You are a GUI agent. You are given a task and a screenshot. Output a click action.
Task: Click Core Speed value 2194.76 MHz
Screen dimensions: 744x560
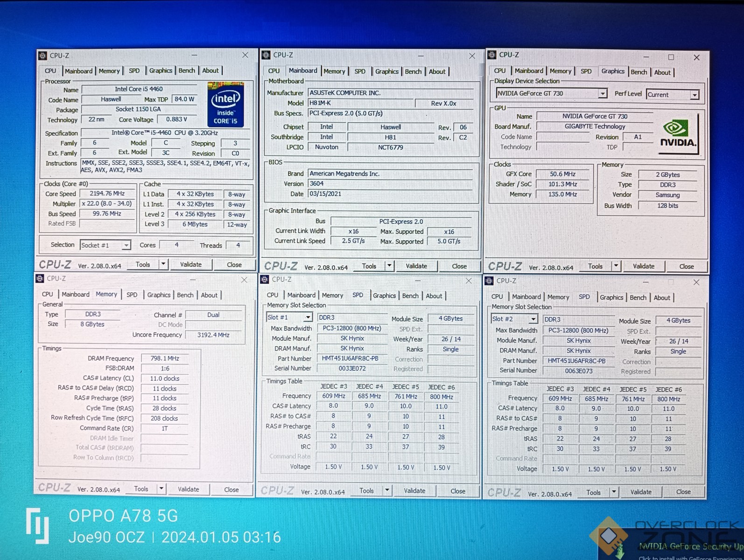(x=107, y=193)
